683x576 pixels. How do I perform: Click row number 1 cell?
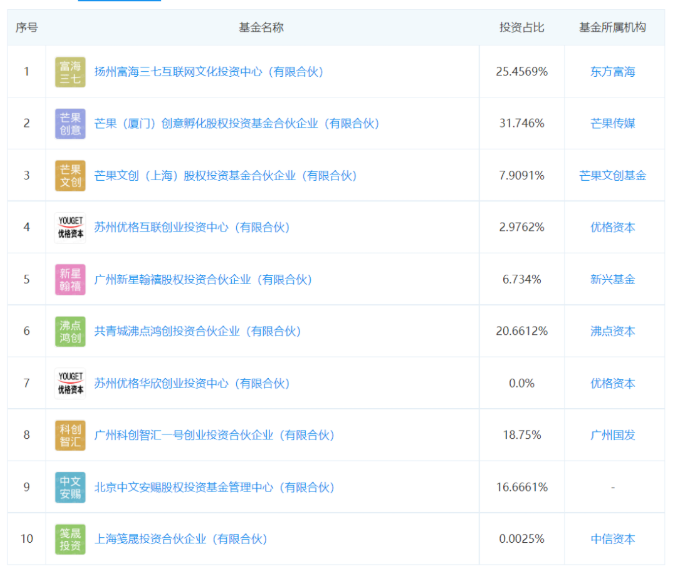coord(27,72)
